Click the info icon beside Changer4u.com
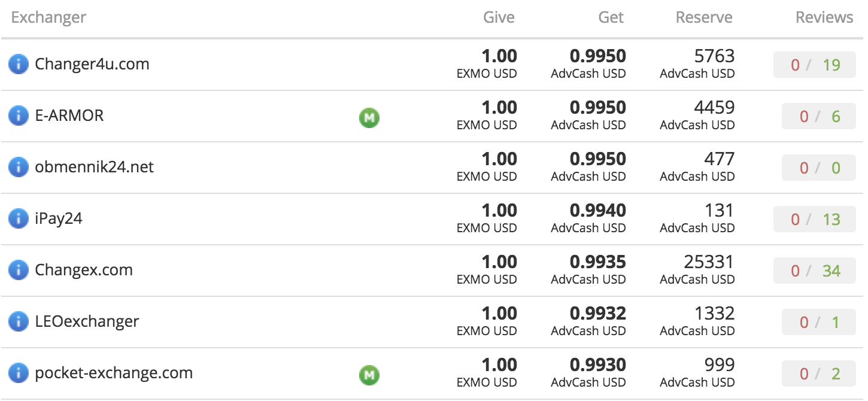Image resolution: width=868 pixels, height=401 pixels. click(19, 64)
